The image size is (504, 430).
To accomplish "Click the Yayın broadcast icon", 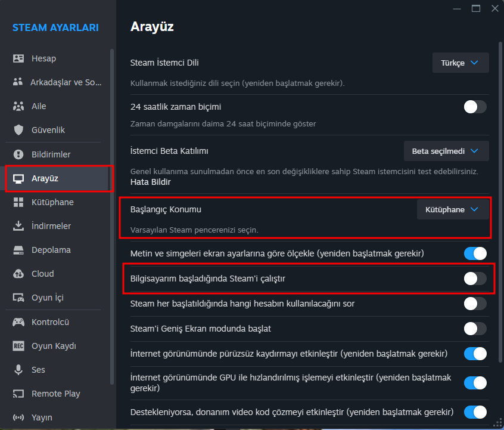I will (18, 417).
